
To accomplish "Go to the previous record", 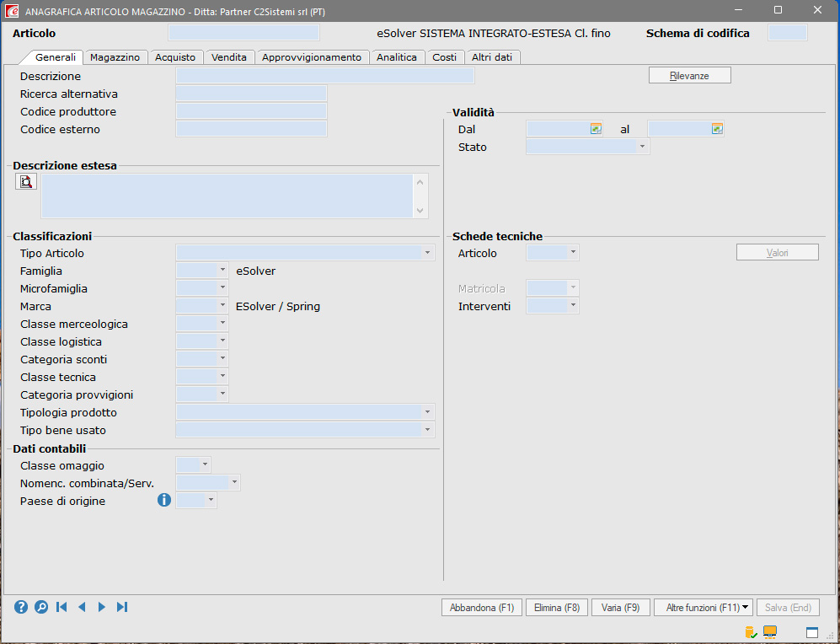I will [82, 607].
